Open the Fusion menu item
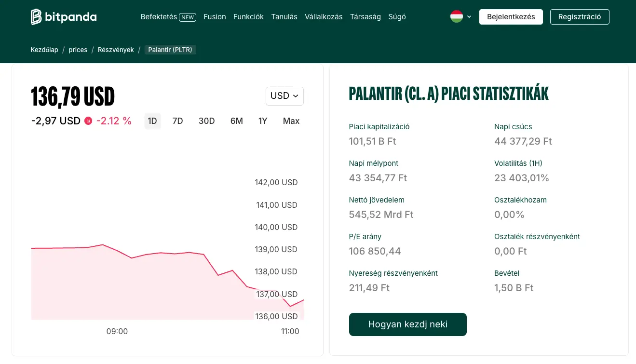The image size is (636, 364). [215, 17]
